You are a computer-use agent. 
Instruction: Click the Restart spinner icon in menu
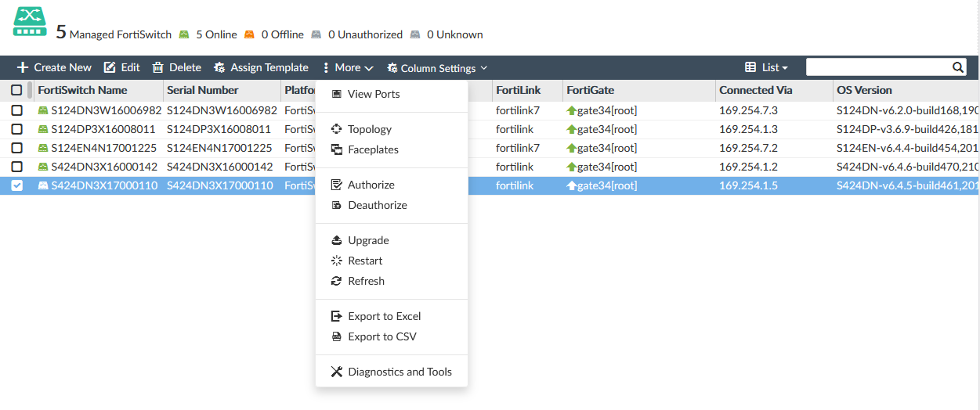coord(337,261)
